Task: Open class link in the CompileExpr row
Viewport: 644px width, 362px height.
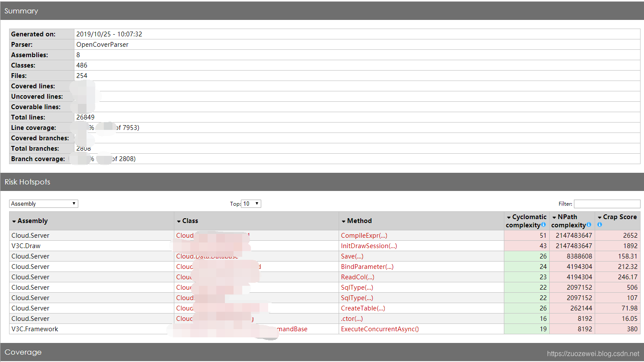Action: click(213, 236)
